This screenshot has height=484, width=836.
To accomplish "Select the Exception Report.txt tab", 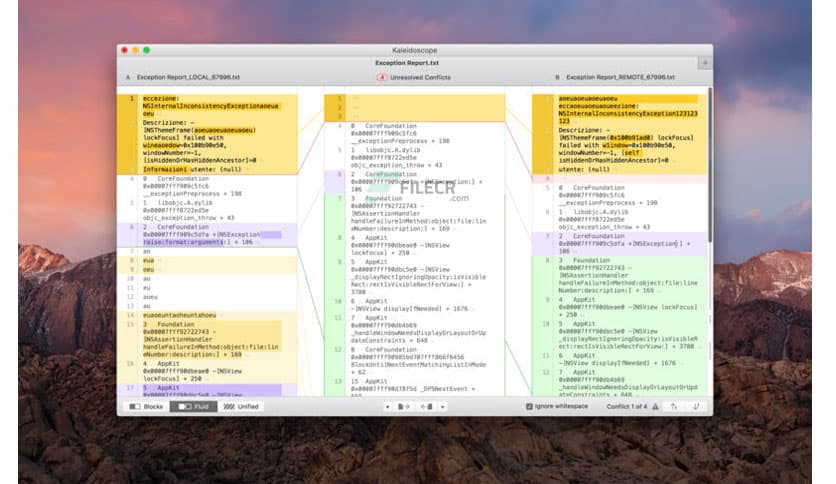I will 413,63.
